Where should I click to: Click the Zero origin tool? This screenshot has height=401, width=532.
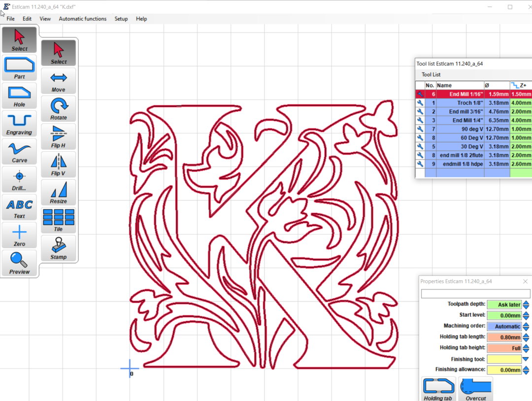20,235
